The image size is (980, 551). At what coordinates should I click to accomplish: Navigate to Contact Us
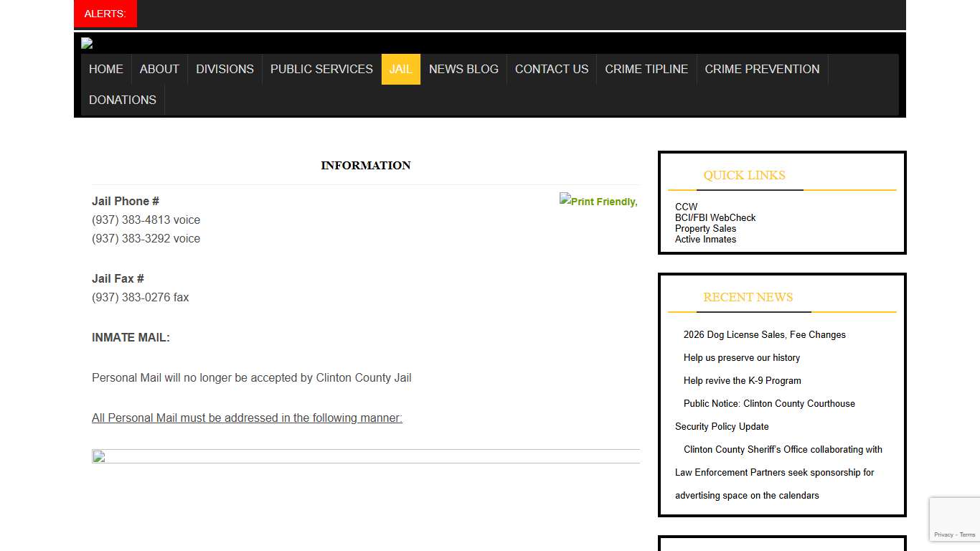[x=551, y=70]
